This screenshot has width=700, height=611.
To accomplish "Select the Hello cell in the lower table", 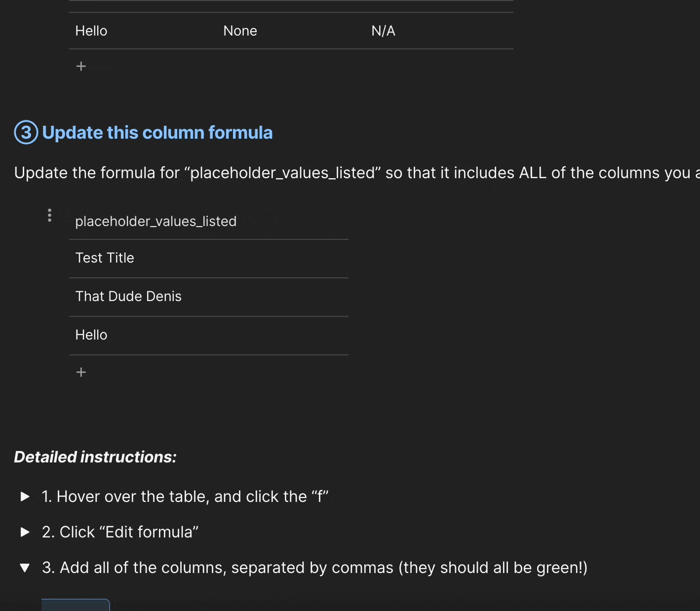I will tap(91, 335).
